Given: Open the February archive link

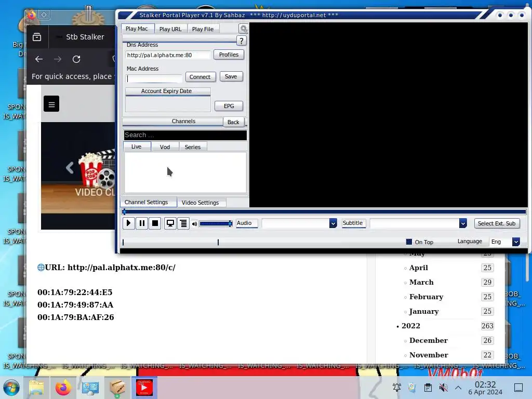Looking at the screenshot, I should [x=426, y=297].
